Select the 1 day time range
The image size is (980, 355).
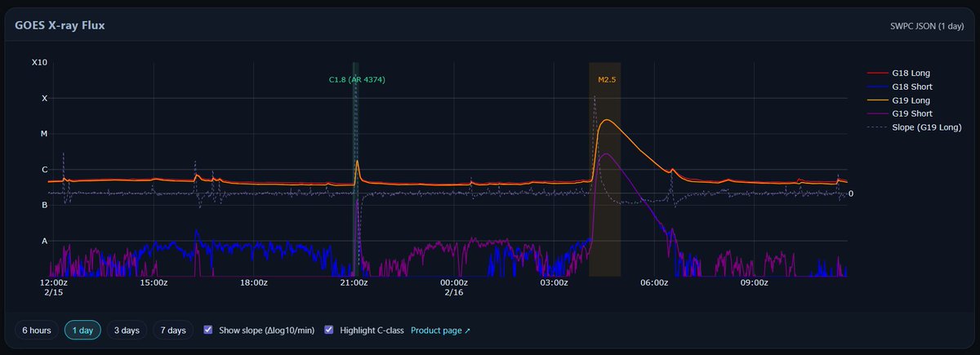(83, 331)
